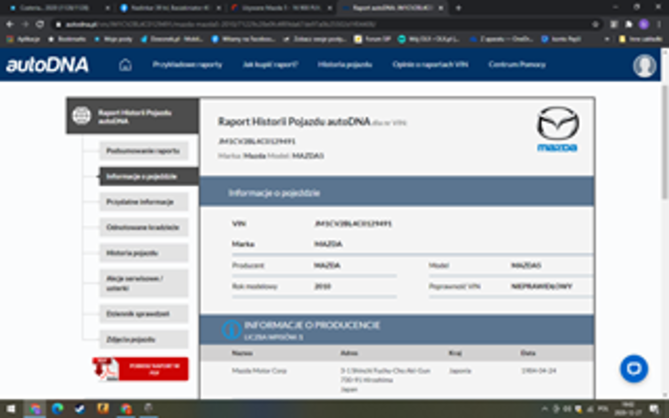
Task: Open the blue chat support bubble
Action: click(x=634, y=369)
